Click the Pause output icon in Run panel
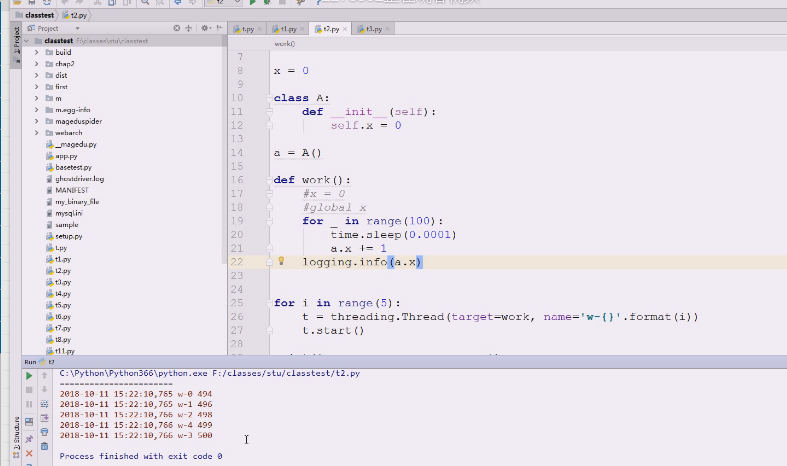 [29, 404]
